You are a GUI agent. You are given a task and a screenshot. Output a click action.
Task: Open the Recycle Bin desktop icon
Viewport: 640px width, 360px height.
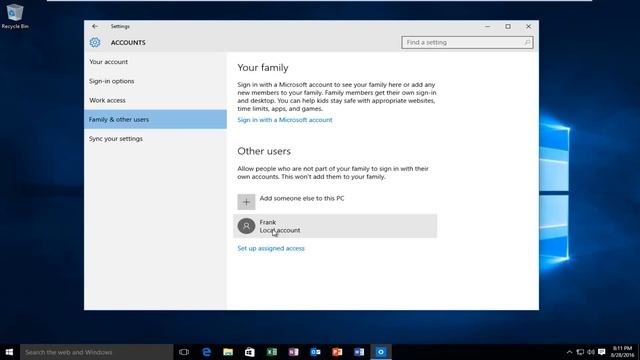(15, 16)
